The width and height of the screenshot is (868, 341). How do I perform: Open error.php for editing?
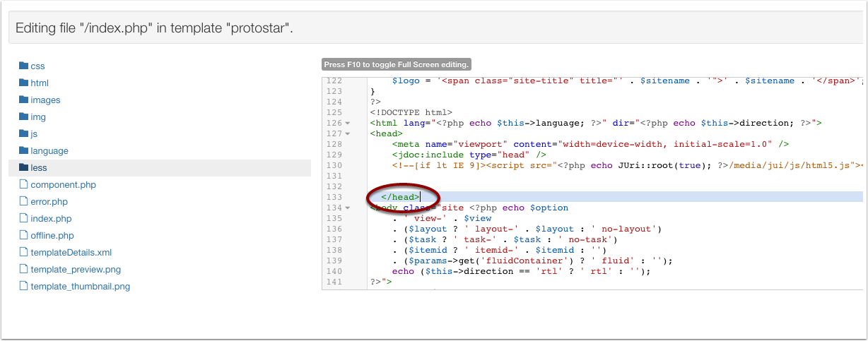49,202
